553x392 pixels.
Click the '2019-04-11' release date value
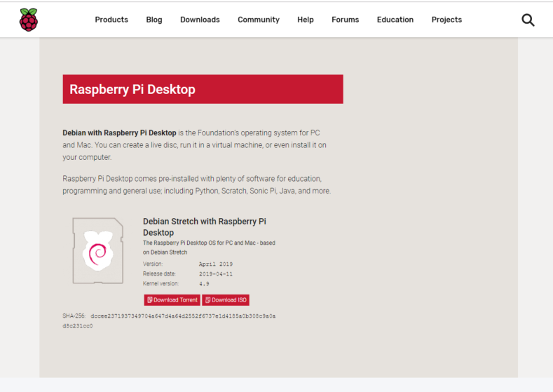[x=216, y=273]
